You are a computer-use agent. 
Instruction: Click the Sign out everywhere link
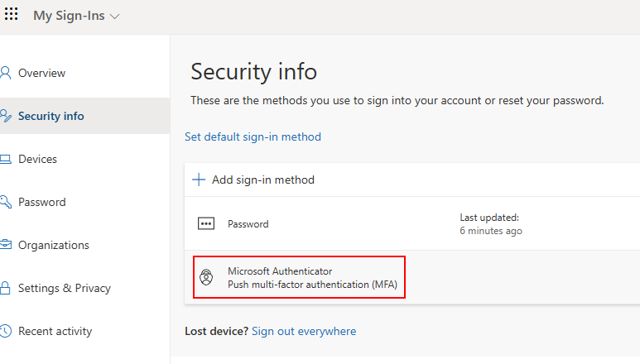coord(304,332)
